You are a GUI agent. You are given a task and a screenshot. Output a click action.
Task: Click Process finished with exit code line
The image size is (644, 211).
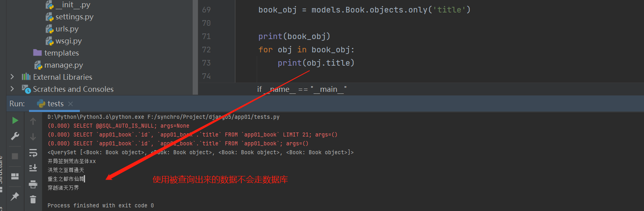[101, 205]
